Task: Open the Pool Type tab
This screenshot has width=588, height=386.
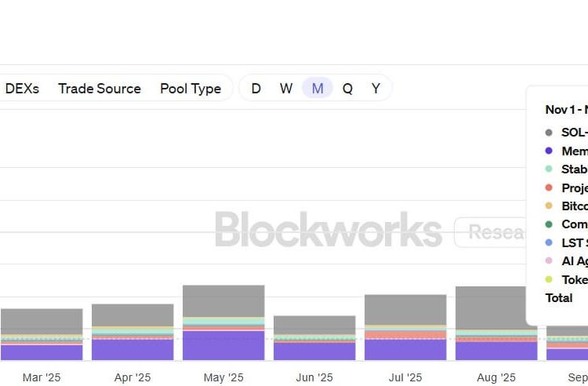Action: [x=190, y=89]
